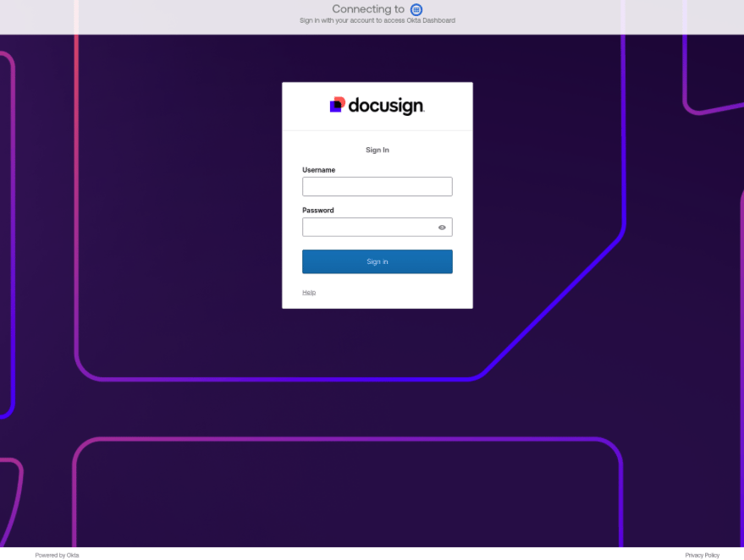The height and width of the screenshot is (560, 744).
Task: Focus the Username input field
Action: point(377,187)
